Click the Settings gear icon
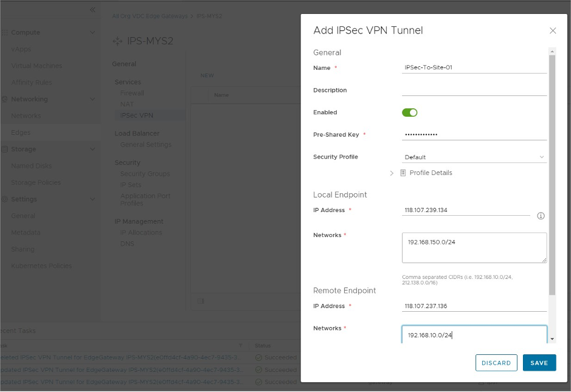The image size is (571, 392). pos(4,199)
